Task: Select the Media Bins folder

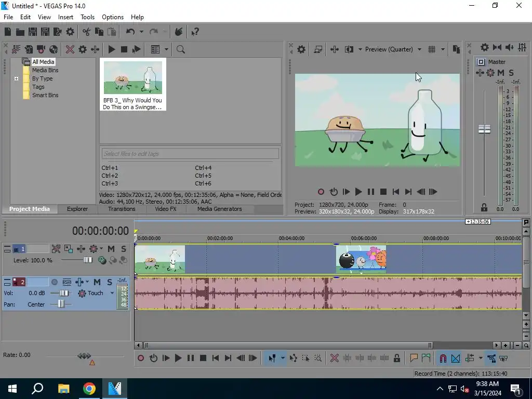Action: pos(45,70)
